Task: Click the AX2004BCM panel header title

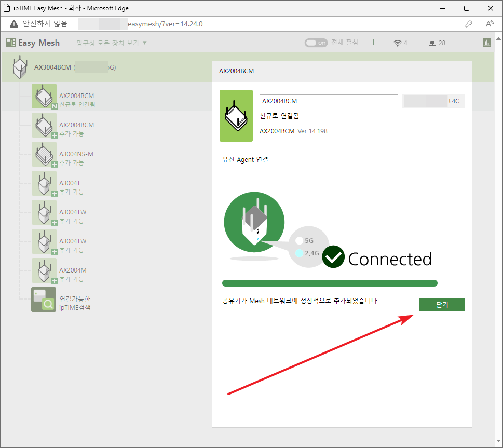Action: [x=236, y=71]
